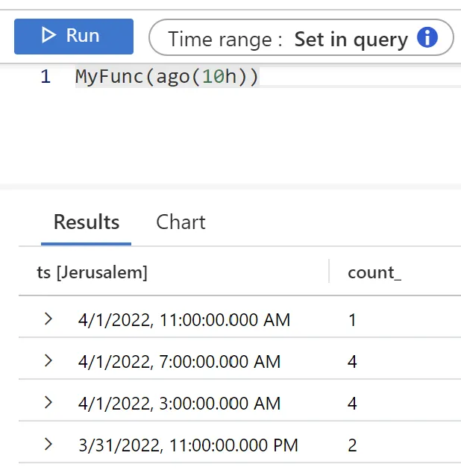Select the 4/1/2022, 7:00:00.000 AM timestamp cell
This screenshot has width=461, height=476.
click(x=180, y=362)
